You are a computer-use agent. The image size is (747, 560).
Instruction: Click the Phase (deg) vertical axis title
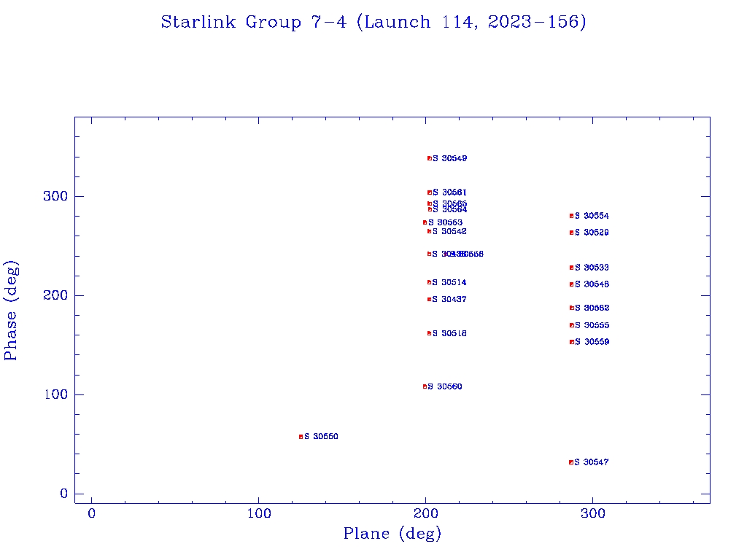point(10,311)
